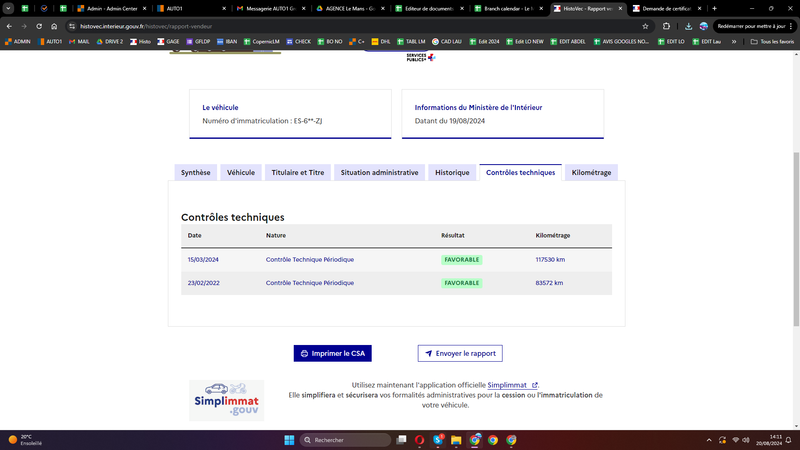Open the Titulaire et Titre tab
This screenshot has width=800, height=450.
point(298,172)
